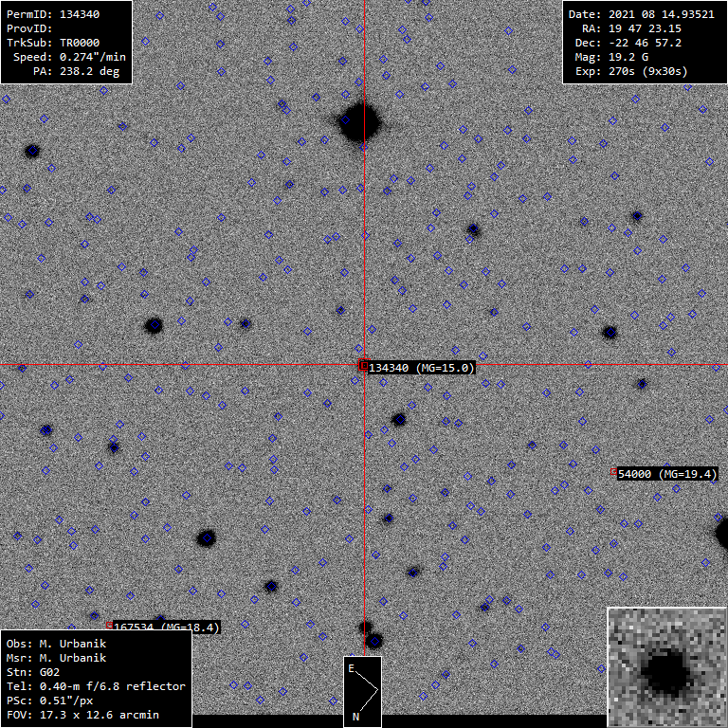Click the "Stn: G02" station code

pos(33,672)
